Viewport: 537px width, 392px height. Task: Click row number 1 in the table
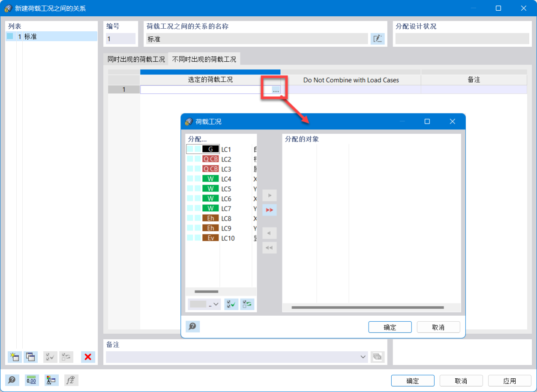point(124,90)
